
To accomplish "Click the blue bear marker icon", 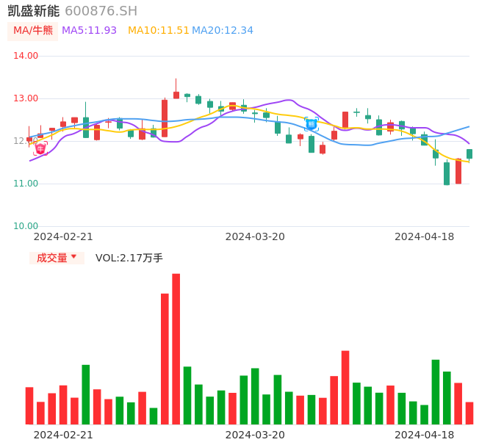I will 311,124.
